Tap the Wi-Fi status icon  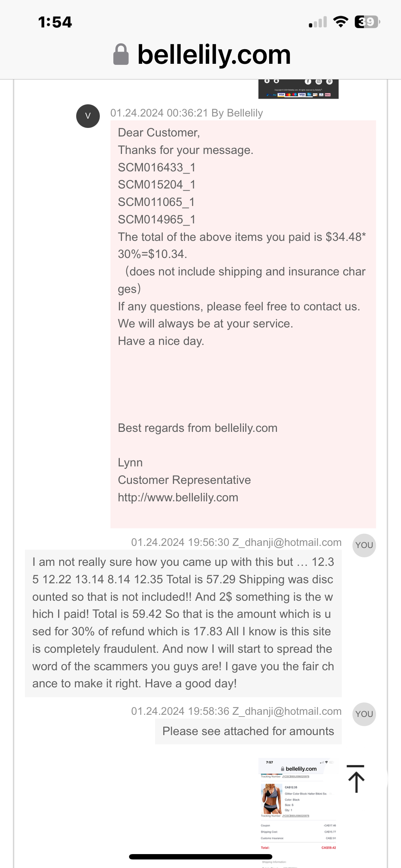coord(340,22)
